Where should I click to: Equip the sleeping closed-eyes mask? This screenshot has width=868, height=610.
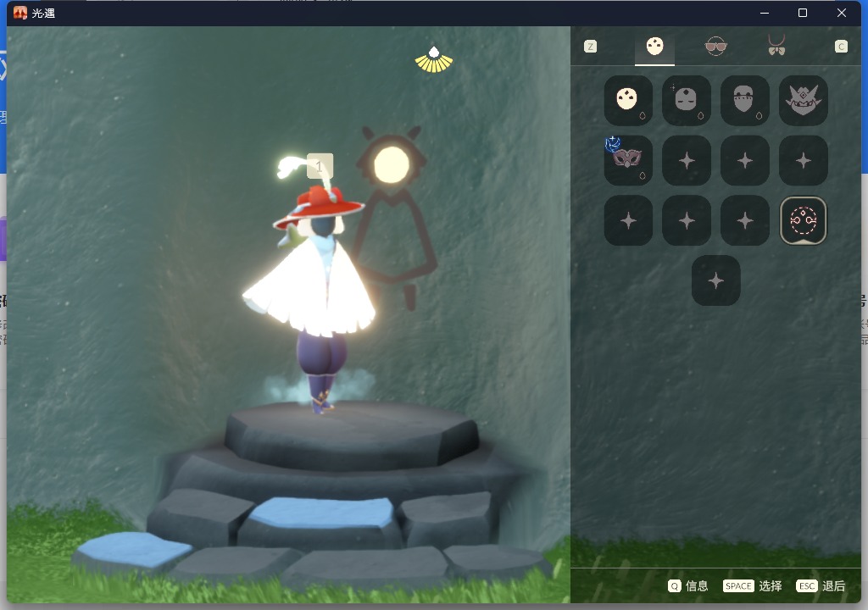pos(687,100)
